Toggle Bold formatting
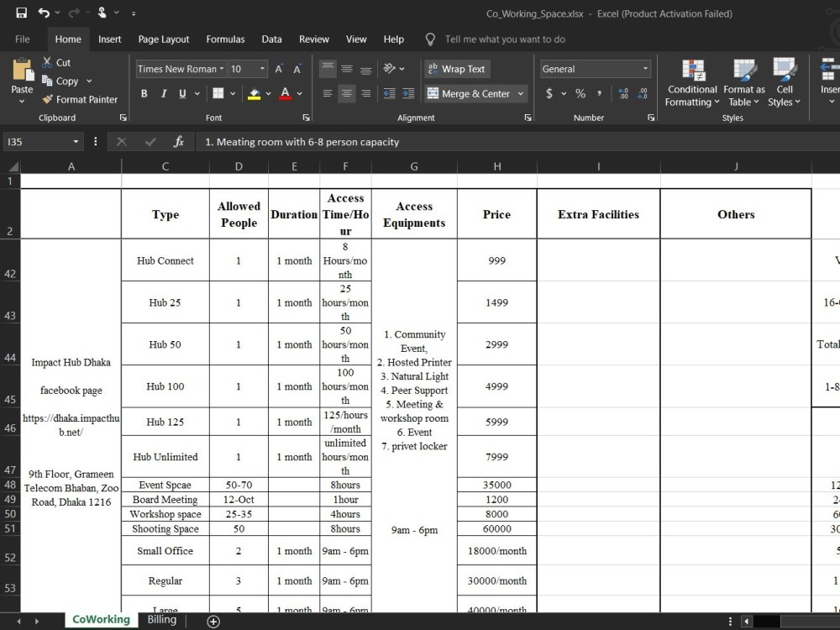 pos(144,93)
